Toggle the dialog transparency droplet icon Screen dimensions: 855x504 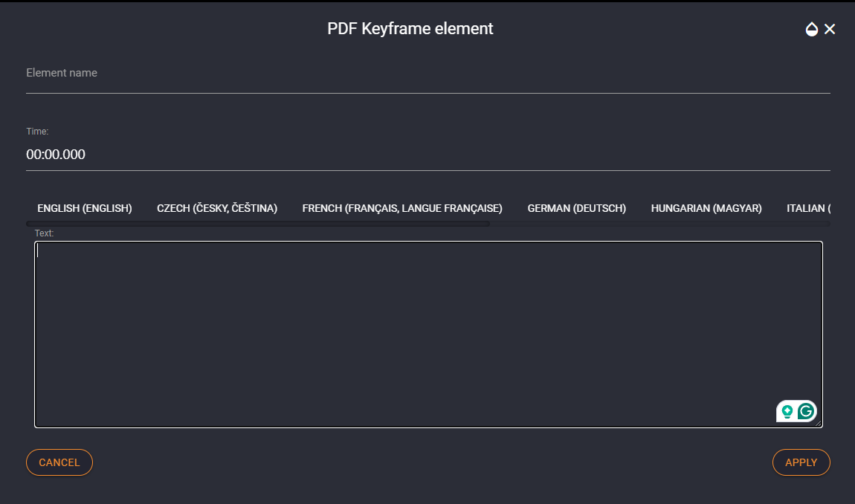(811, 29)
